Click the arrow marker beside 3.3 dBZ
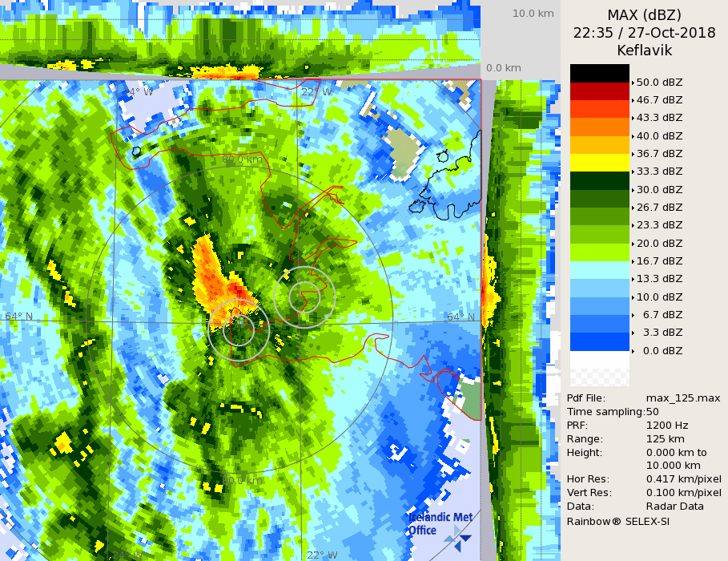Image resolution: width=728 pixels, height=561 pixels. [633, 333]
